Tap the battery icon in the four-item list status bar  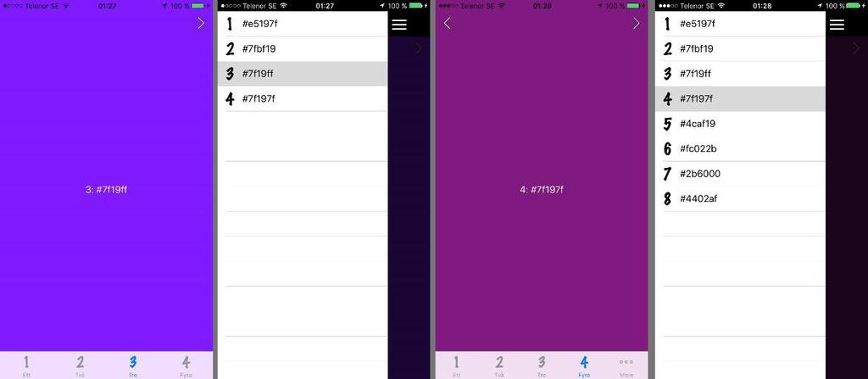(415, 6)
